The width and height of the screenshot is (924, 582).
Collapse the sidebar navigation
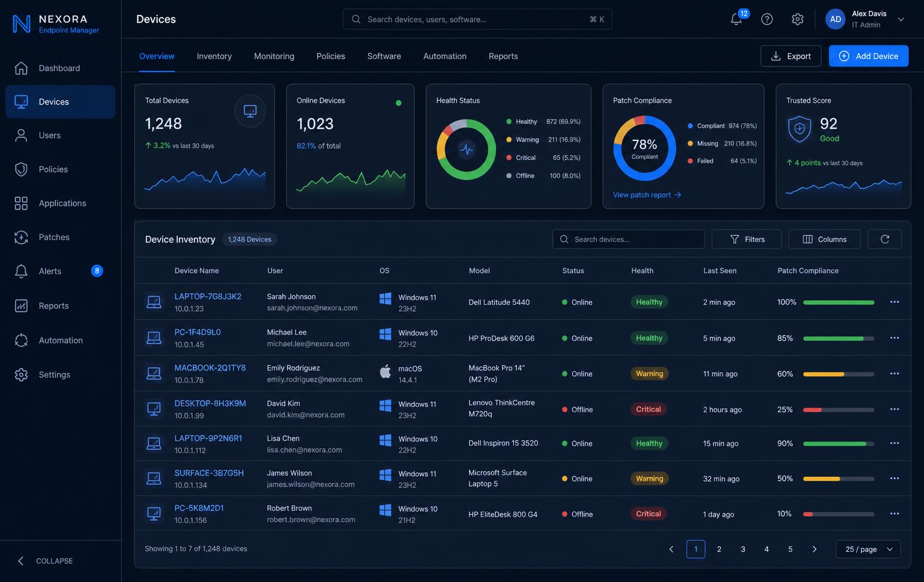click(x=45, y=561)
